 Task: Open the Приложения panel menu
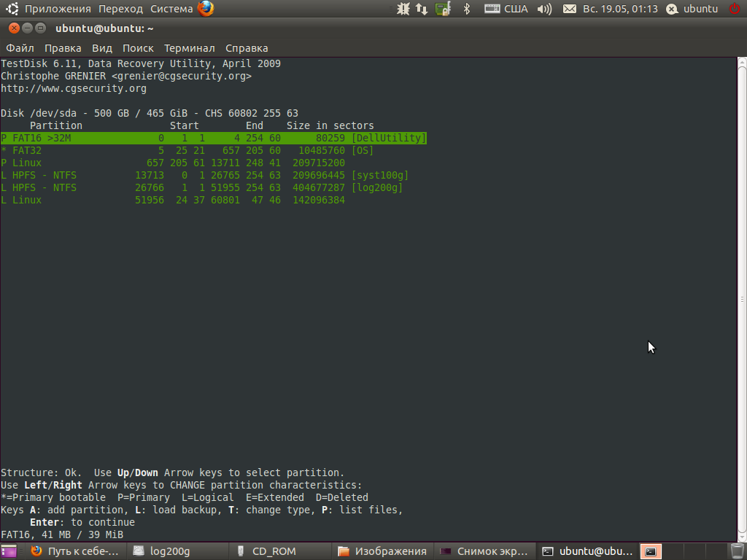tap(58, 9)
